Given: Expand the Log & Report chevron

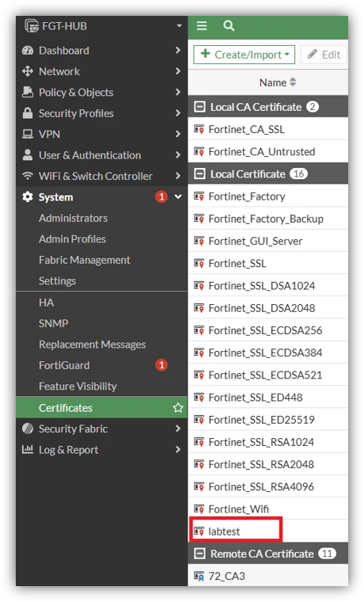Looking at the screenshot, I should coord(177,449).
